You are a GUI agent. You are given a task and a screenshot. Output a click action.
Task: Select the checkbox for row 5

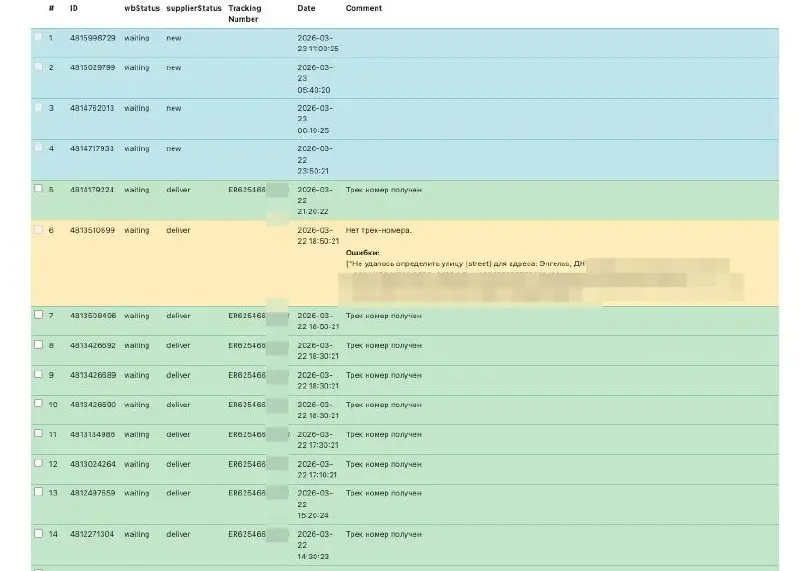pyautogui.click(x=38, y=188)
